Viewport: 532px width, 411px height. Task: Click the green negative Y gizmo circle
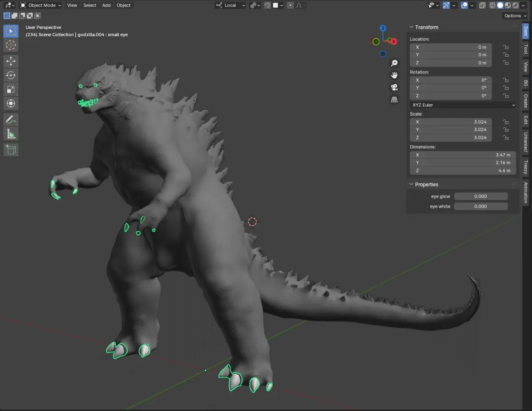pos(376,42)
